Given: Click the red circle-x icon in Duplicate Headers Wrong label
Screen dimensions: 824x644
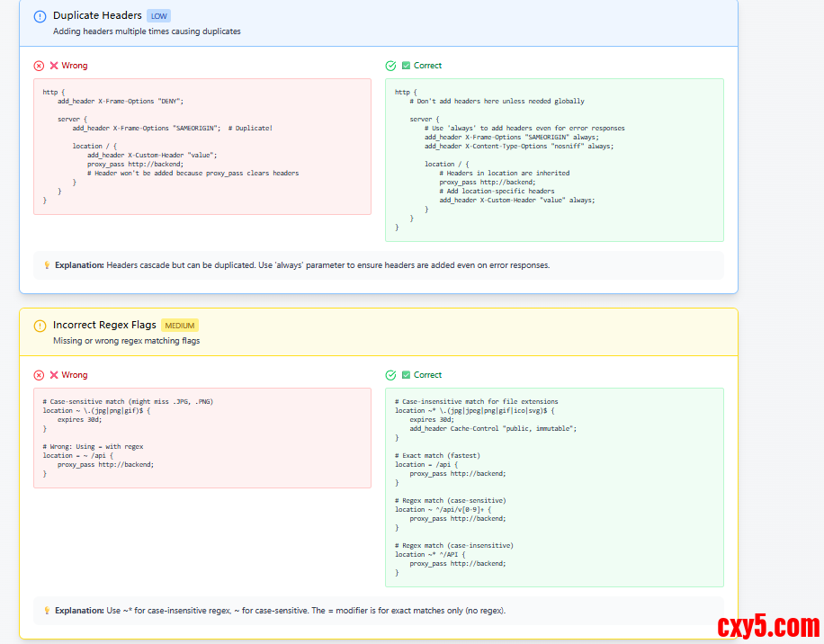Looking at the screenshot, I should (39, 66).
